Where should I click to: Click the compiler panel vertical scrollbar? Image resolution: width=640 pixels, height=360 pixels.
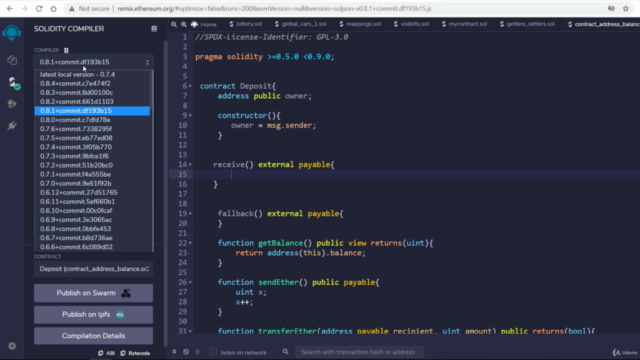pos(165,193)
